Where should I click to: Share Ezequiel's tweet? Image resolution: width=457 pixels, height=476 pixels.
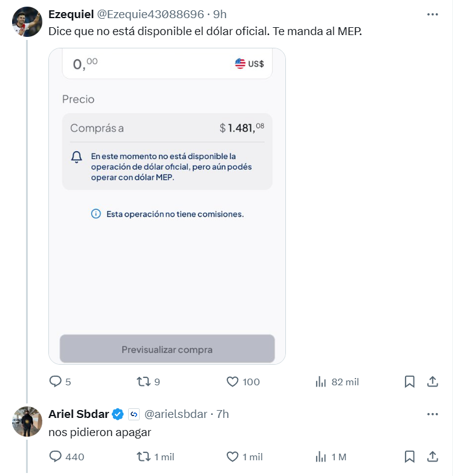pyautogui.click(x=433, y=382)
